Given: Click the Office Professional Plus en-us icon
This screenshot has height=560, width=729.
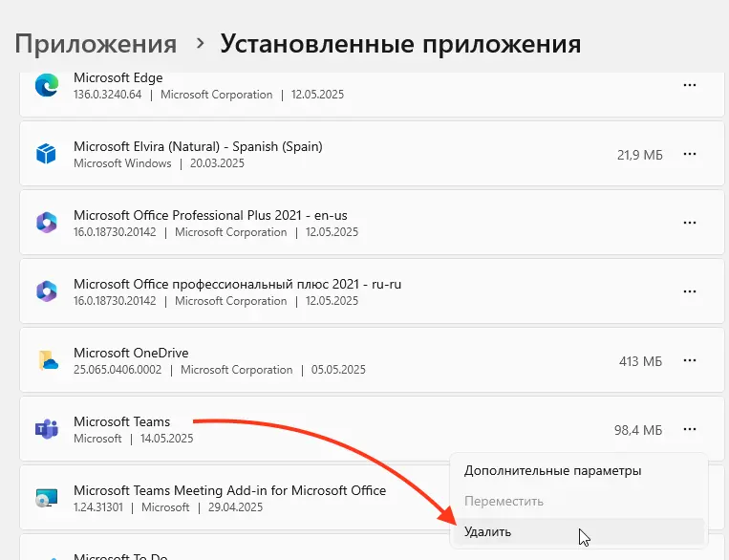Looking at the screenshot, I should [47, 223].
